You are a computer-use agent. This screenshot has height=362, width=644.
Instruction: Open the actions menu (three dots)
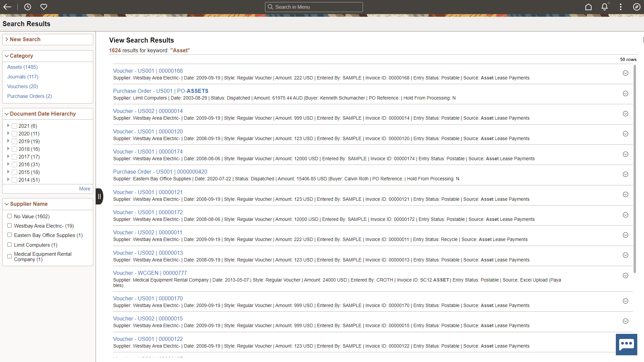pos(621,7)
